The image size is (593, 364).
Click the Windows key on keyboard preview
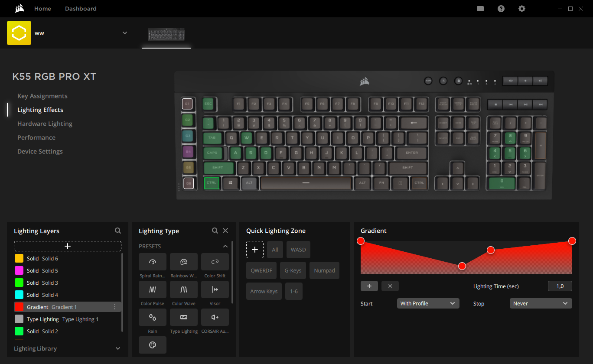(230, 183)
